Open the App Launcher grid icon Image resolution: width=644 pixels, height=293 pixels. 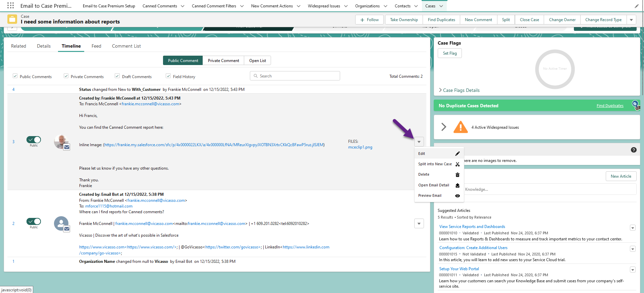10,6
